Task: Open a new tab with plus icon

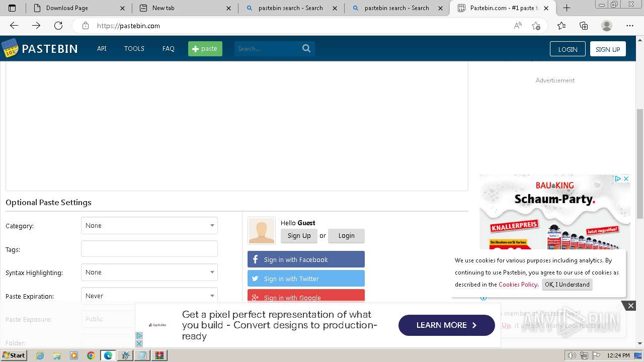Action: pyautogui.click(x=567, y=8)
